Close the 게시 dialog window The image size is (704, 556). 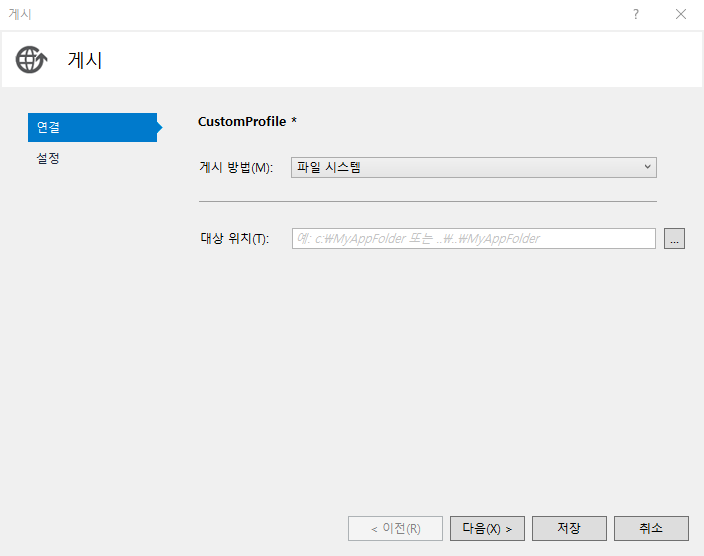tap(681, 14)
